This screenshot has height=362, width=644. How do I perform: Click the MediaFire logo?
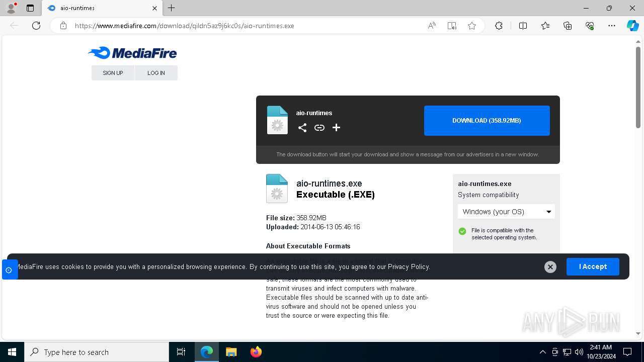tap(132, 53)
